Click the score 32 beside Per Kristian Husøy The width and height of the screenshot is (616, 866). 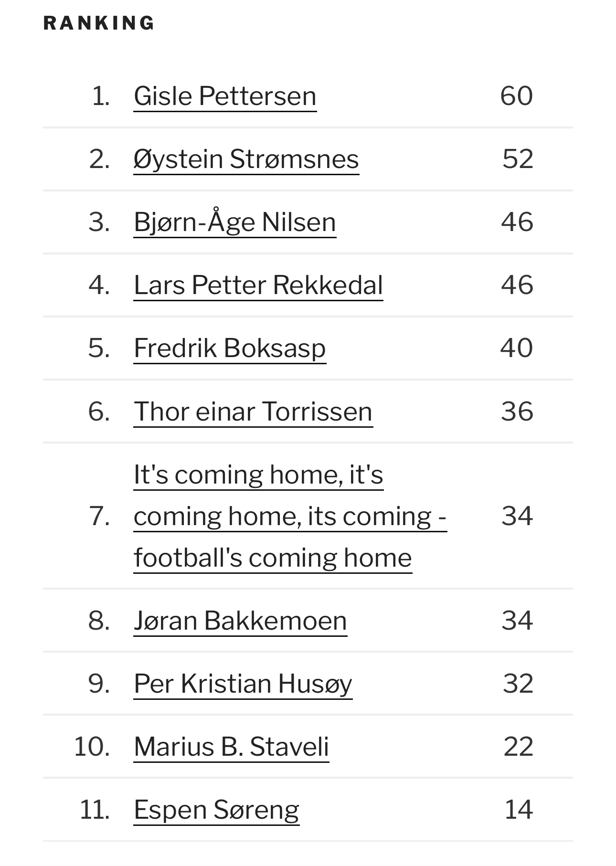(x=518, y=684)
